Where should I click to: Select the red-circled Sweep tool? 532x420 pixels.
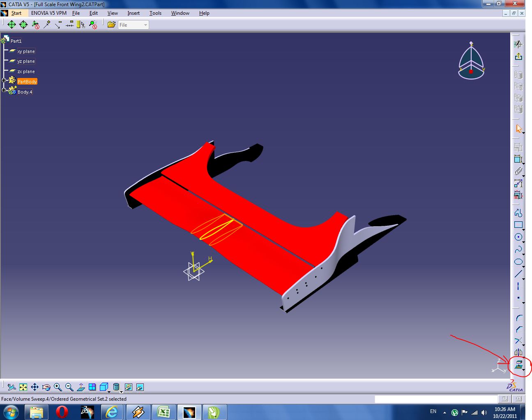tap(519, 365)
